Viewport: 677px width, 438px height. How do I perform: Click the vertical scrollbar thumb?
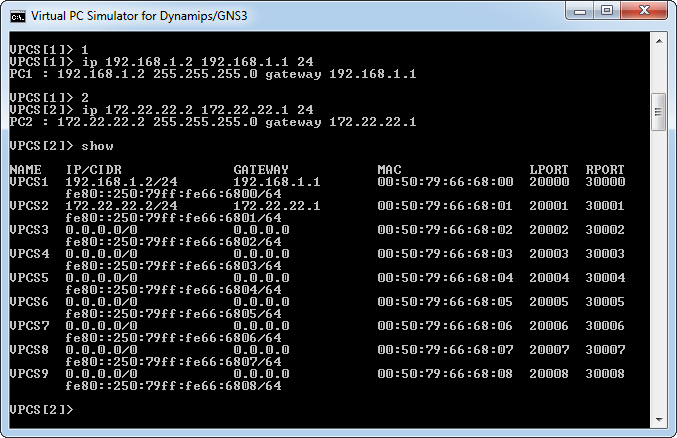pos(659,111)
